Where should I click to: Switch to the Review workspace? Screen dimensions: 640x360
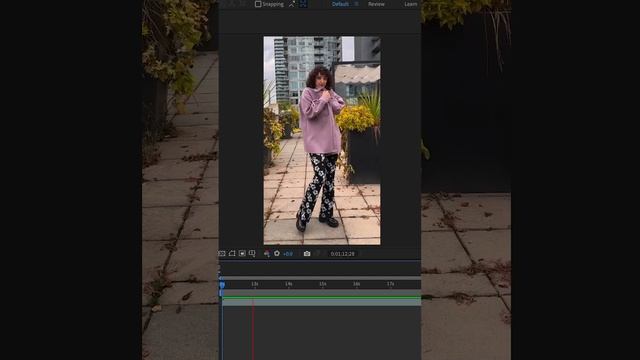tap(376, 4)
